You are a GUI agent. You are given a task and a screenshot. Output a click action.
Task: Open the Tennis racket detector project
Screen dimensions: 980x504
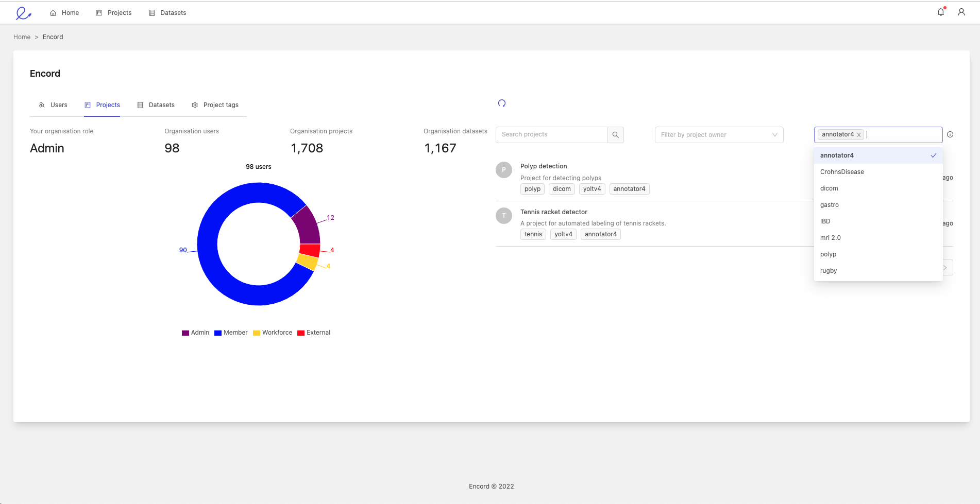coord(554,212)
